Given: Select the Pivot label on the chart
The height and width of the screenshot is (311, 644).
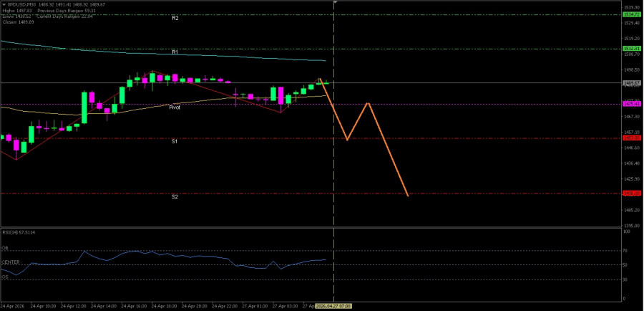Looking at the screenshot, I should coord(175,107).
